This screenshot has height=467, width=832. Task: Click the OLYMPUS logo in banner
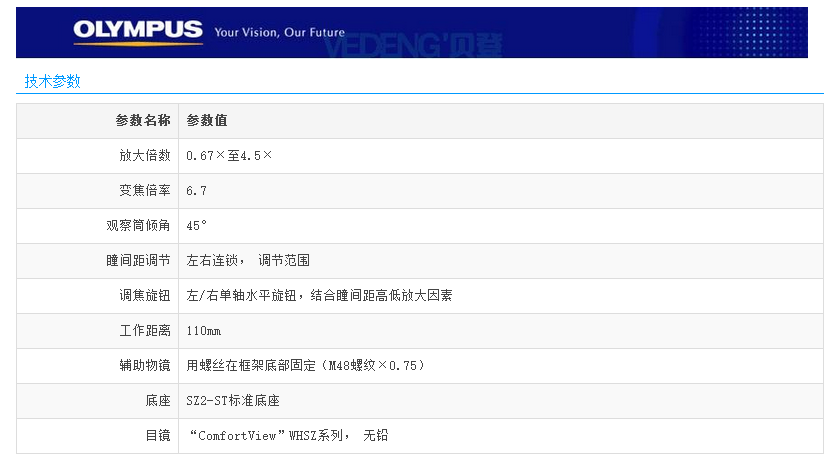coord(137,31)
